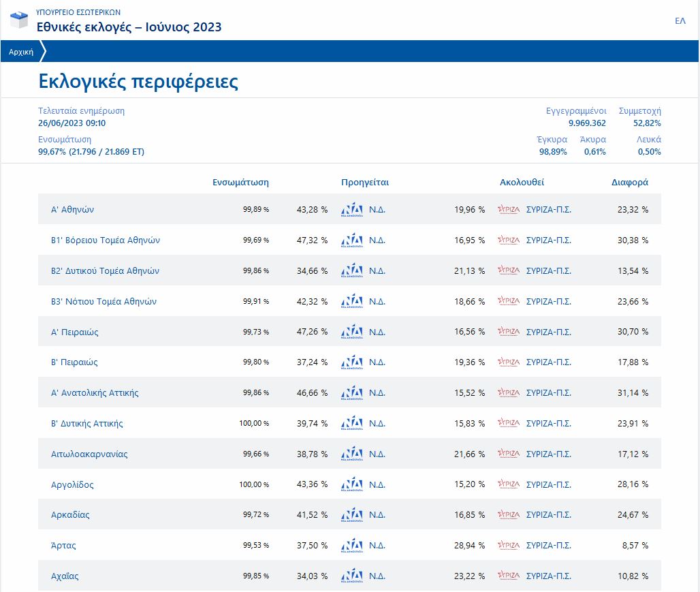Open Β' Δυτικής Αττικής constituency results
Viewport: 700px width, 592px height.
pos(87,424)
